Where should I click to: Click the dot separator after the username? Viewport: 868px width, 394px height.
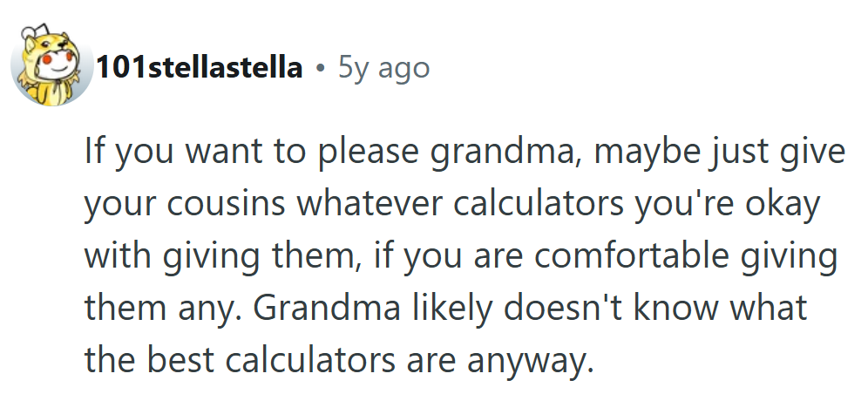pyautogui.click(x=320, y=69)
